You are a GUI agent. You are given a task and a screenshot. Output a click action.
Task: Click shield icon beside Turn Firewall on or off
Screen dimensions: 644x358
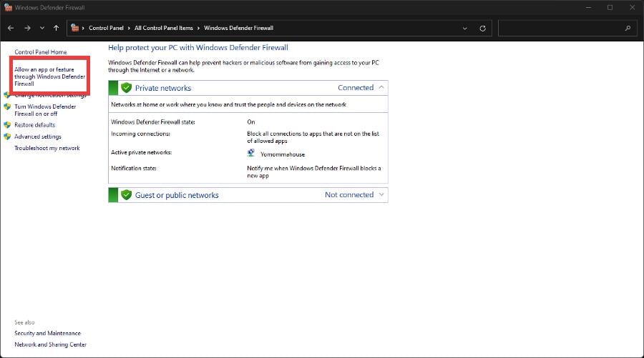coord(7,106)
